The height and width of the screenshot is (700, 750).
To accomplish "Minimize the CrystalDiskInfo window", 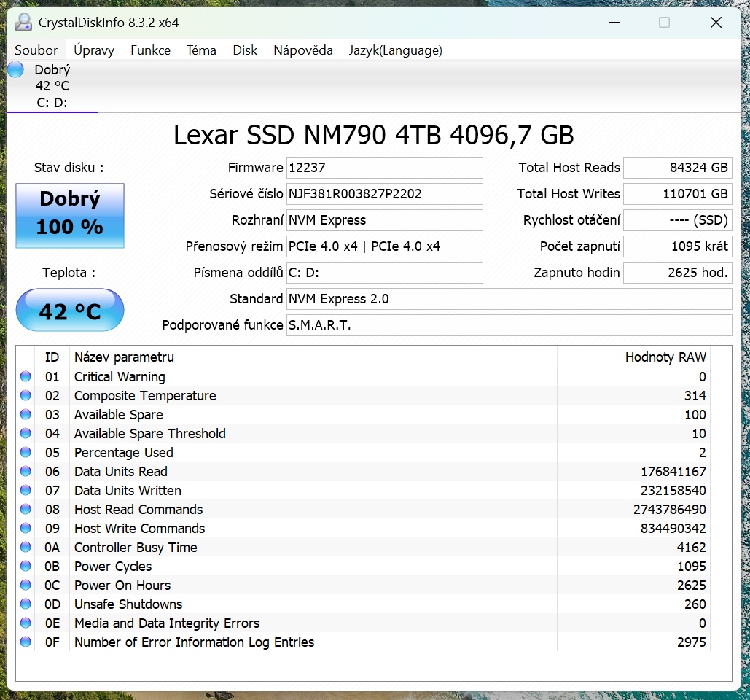I will tap(614, 23).
